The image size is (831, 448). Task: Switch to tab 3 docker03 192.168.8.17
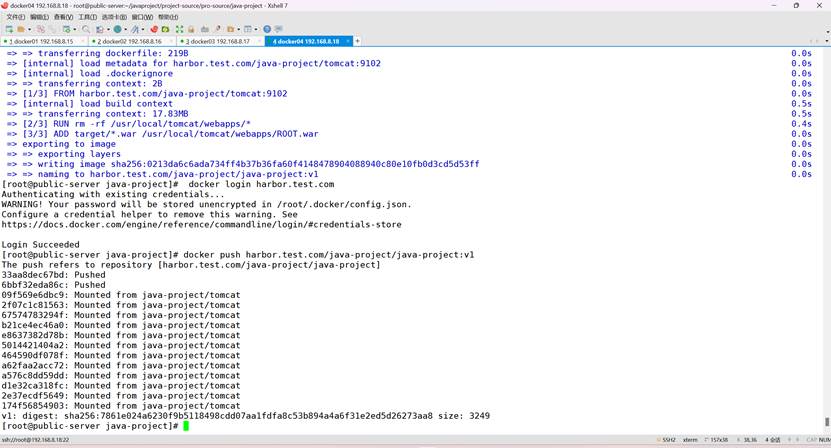218,41
